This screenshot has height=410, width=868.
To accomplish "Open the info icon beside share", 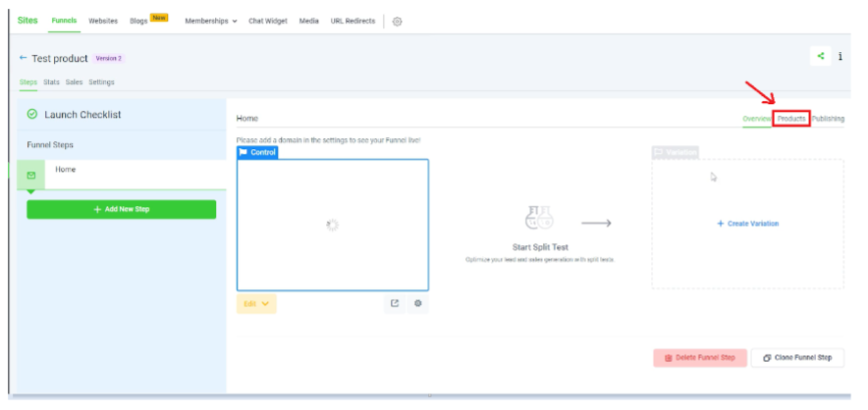I will point(840,57).
